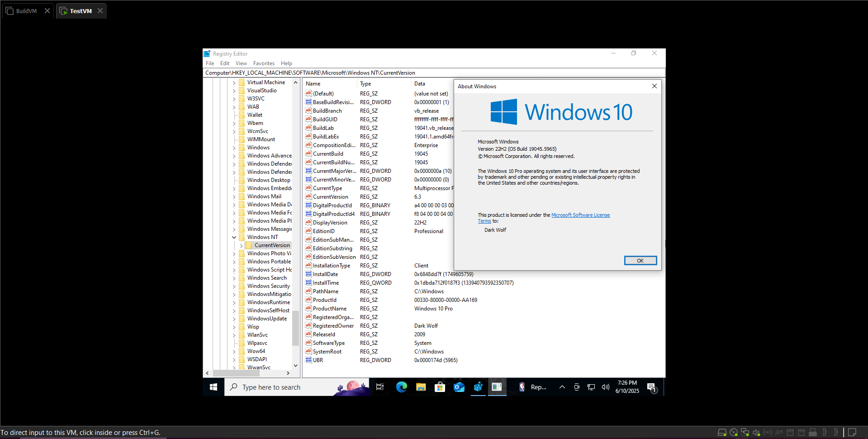Click OK in About Windows dialog

640,260
